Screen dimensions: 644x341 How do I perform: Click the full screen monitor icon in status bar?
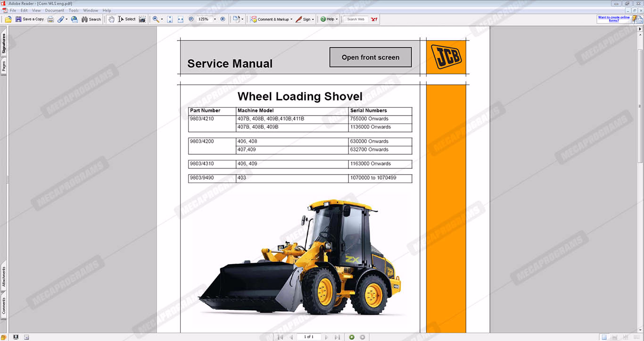click(x=16, y=337)
